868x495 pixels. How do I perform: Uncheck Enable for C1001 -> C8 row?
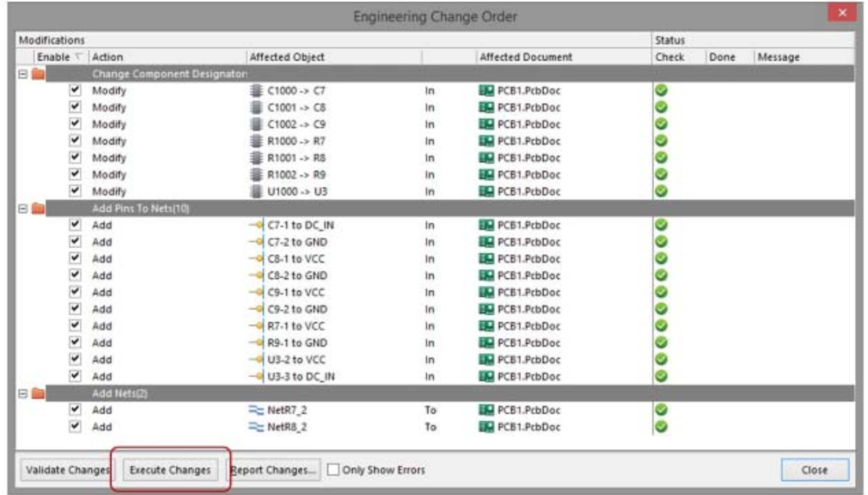pos(76,107)
